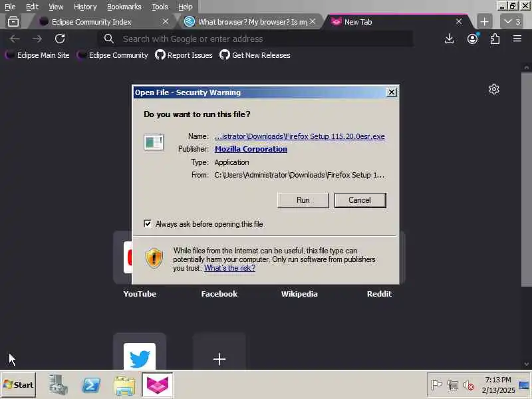Click the address bar search field

(x=256, y=39)
